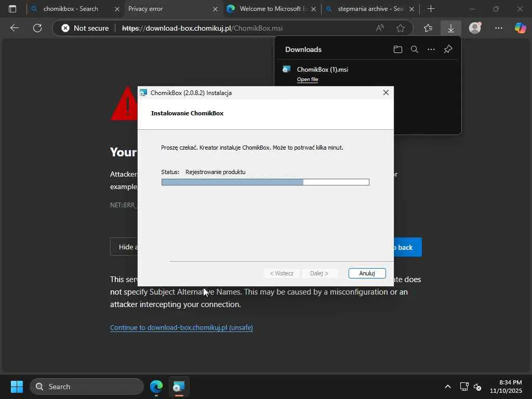The height and width of the screenshot is (399, 532).
Task: Open Read aloud icon in address bar
Action: (x=380, y=28)
